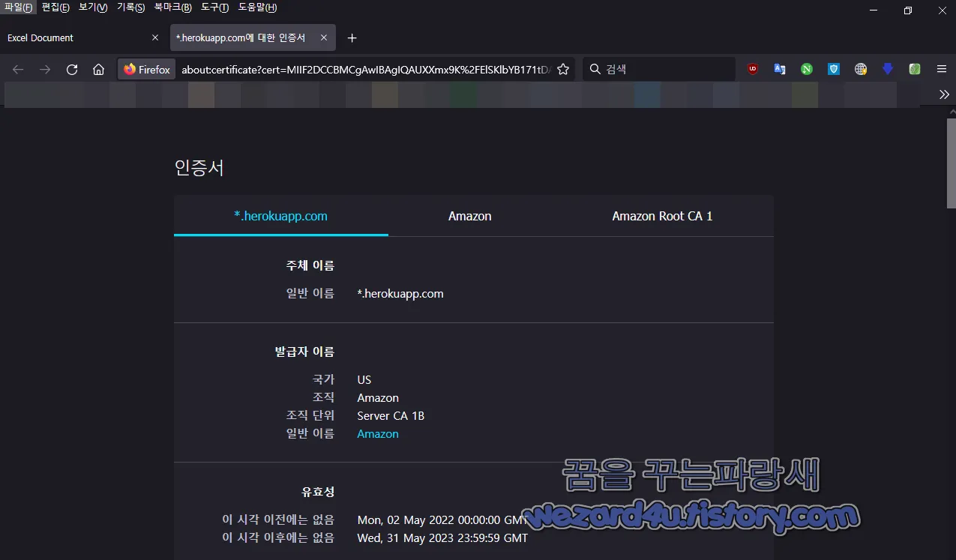The image size is (956, 560).
Task: Open the blue downward-arrow extension
Action: (888, 69)
